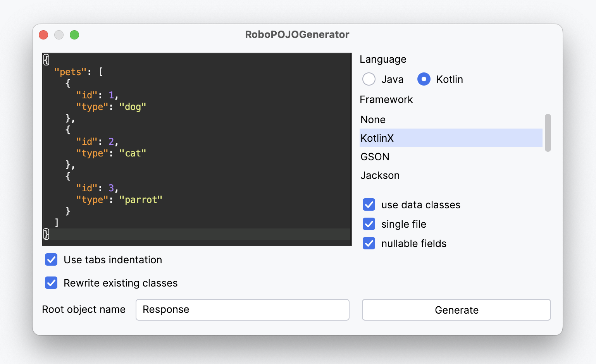Toggle Use tabs indentation checkbox

click(51, 259)
